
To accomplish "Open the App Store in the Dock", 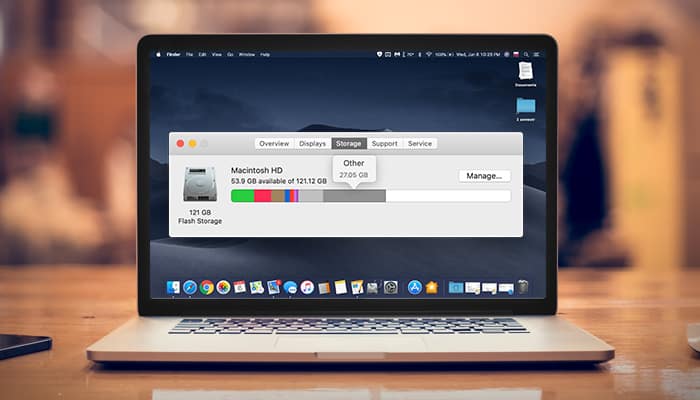I will (x=415, y=287).
